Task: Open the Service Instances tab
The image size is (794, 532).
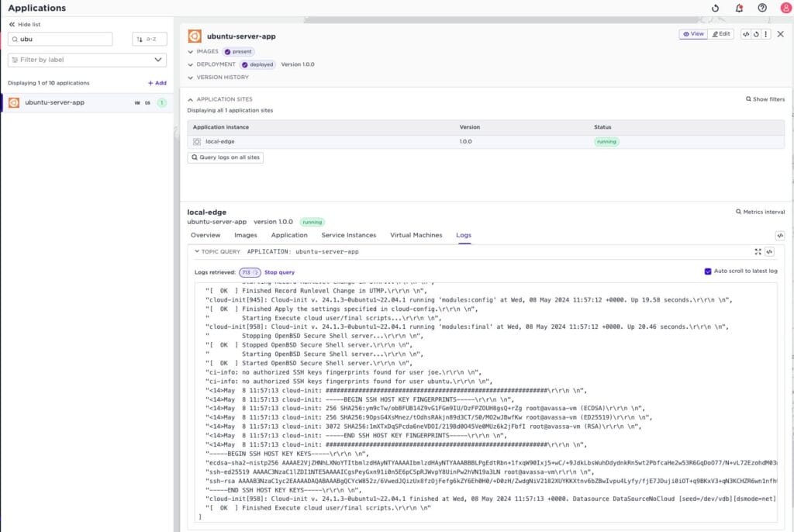Action: tap(348, 235)
